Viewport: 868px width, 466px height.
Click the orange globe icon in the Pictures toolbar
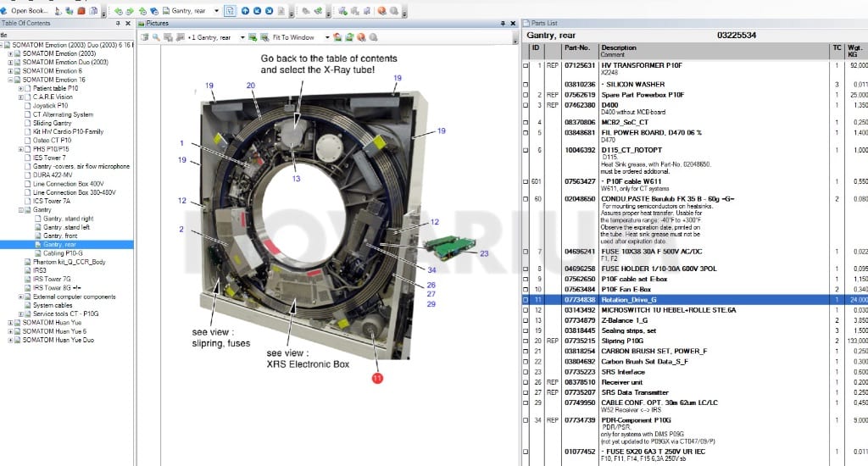pyautogui.click(x=361, y=37)
